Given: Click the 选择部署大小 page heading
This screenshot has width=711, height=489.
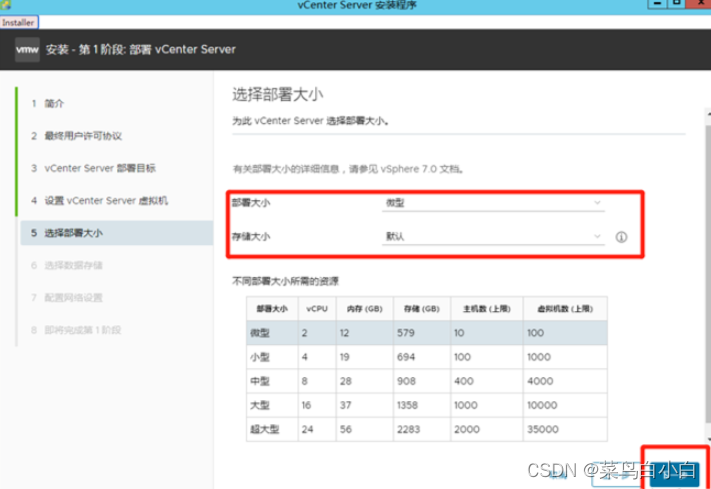Looking at the screenshot, I should click(278, 95).
